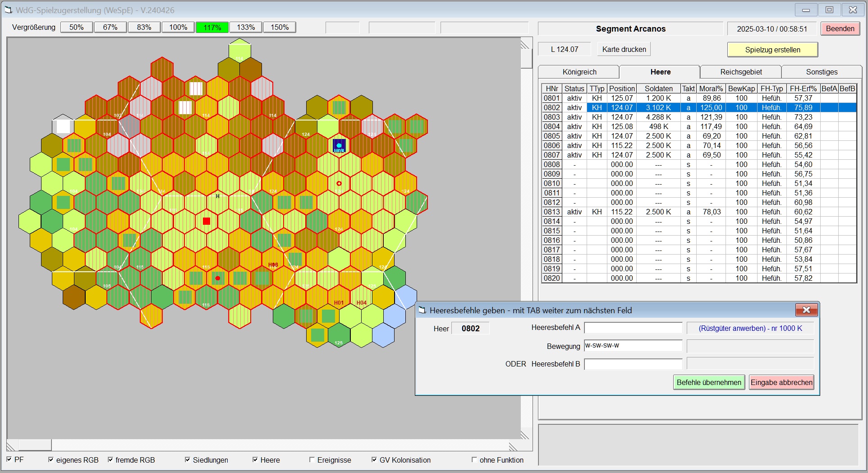Click the dialog icon in Heeresbefehle title bar

(x=422, y=310)
